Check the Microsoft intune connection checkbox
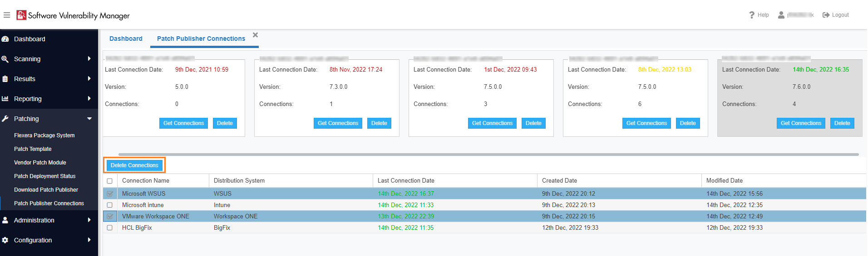The height and width of the screenshot is (256, 868). 110,205
